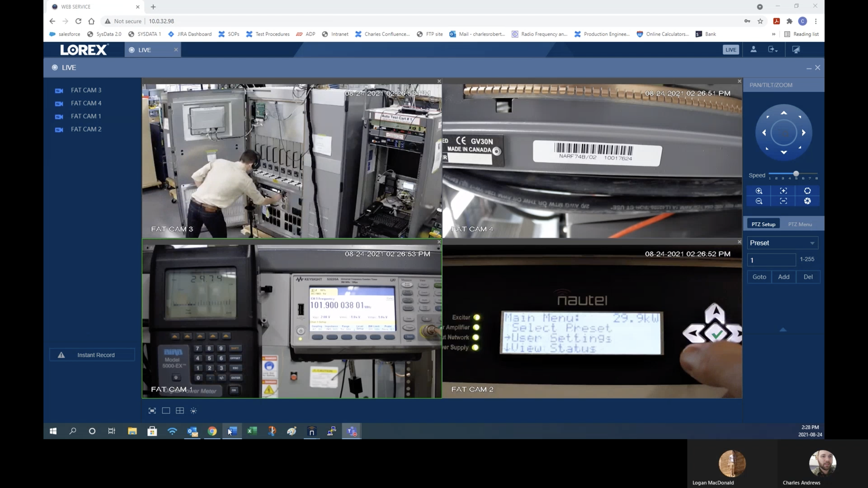Pan the PTZ camera right

pos(804,133)
